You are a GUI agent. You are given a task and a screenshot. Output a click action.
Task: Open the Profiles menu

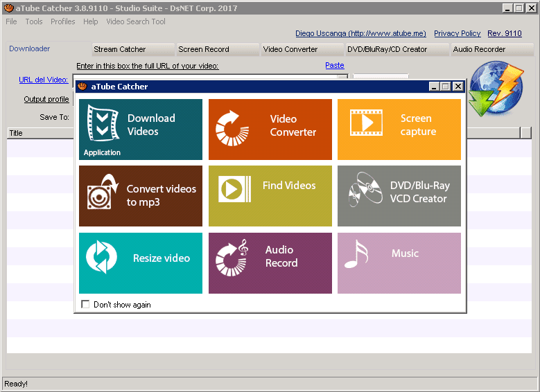(x=62, y=21)
